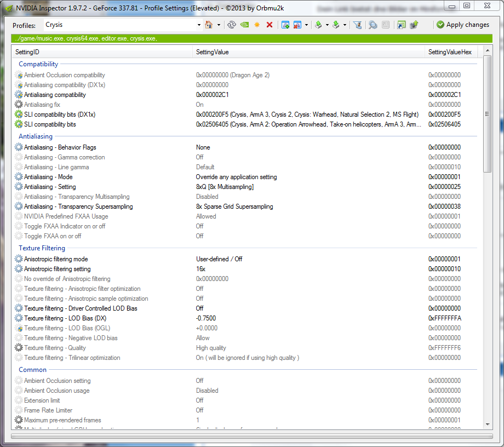
Task: Collapse the Compatibility group header
Action: click(38, 64)
